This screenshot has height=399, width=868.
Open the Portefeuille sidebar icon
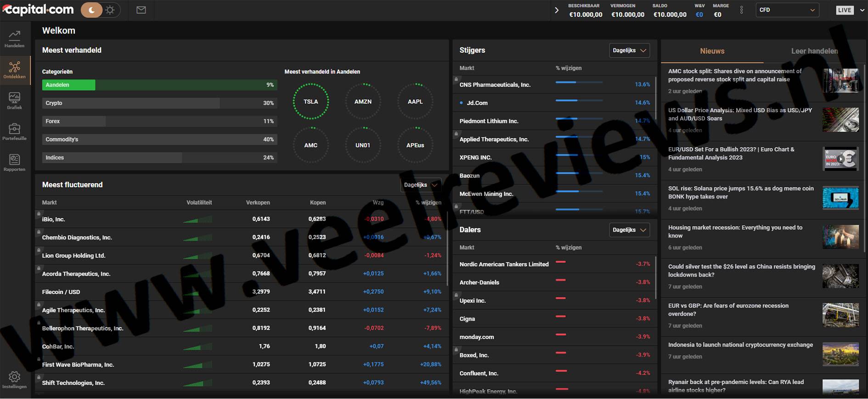point(14,131)
